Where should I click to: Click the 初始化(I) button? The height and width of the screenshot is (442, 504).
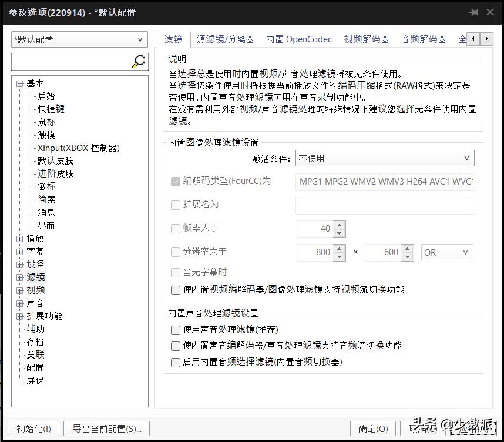33,428
